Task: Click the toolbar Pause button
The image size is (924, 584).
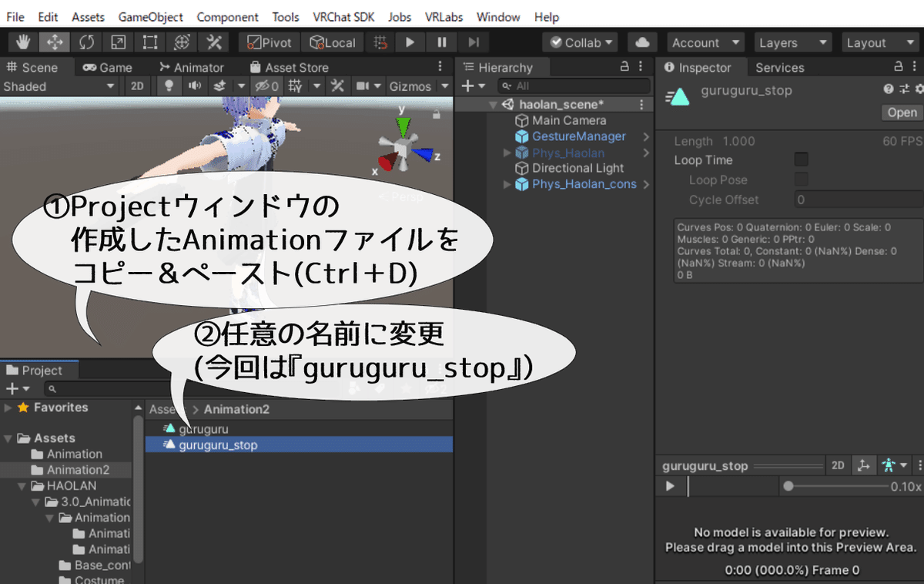Action: click(442, 42)
